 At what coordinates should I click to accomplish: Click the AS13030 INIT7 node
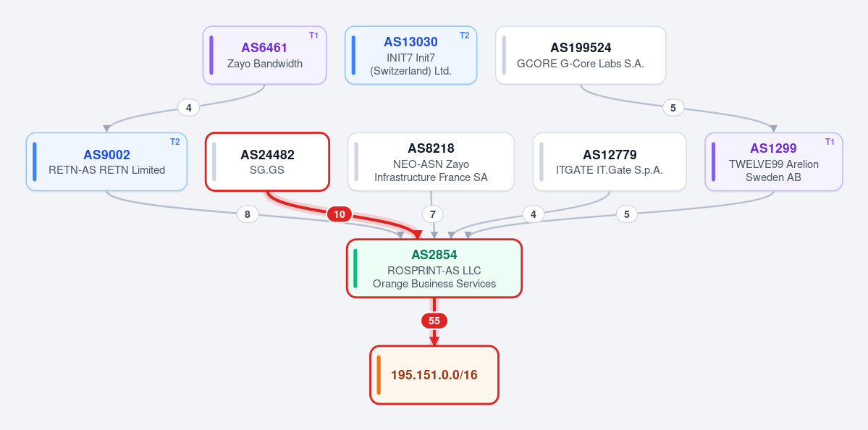coord(410,55)
